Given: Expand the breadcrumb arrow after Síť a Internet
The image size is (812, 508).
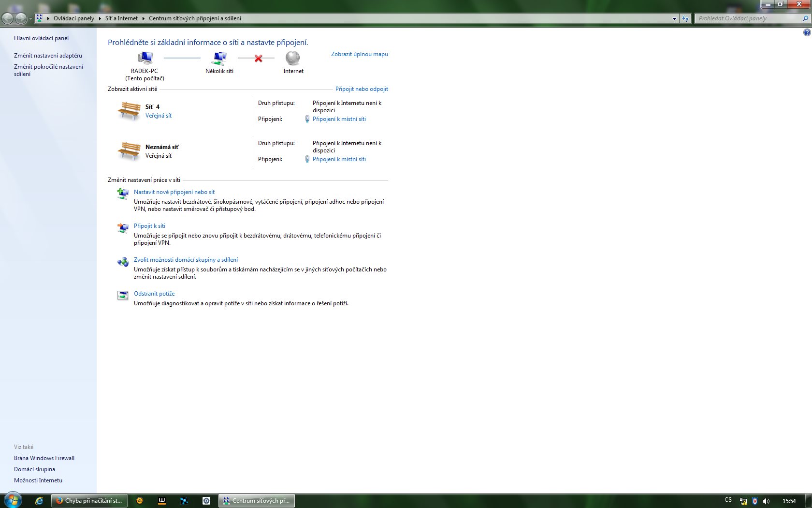Looking at the screenshot, I should [143, 18].
